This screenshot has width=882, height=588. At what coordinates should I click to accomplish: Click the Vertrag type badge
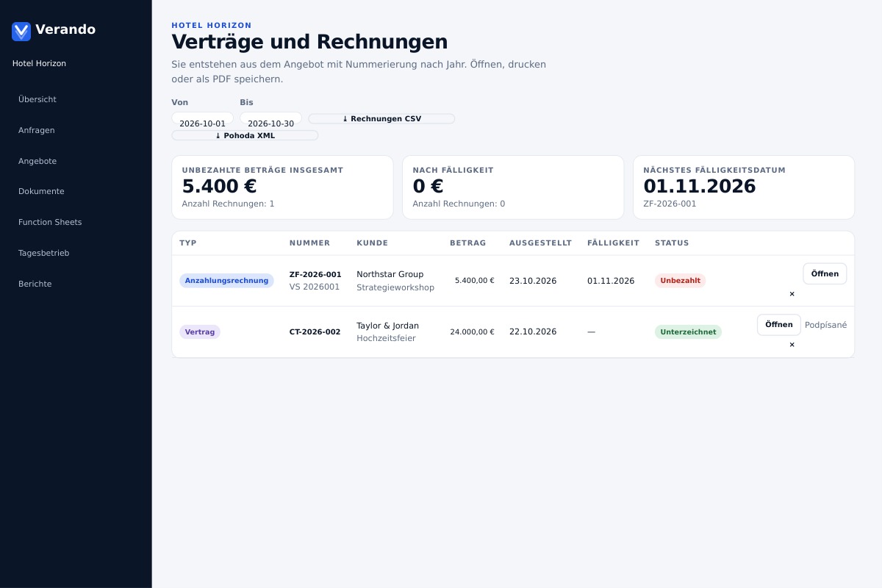click(x=200, y=332)
